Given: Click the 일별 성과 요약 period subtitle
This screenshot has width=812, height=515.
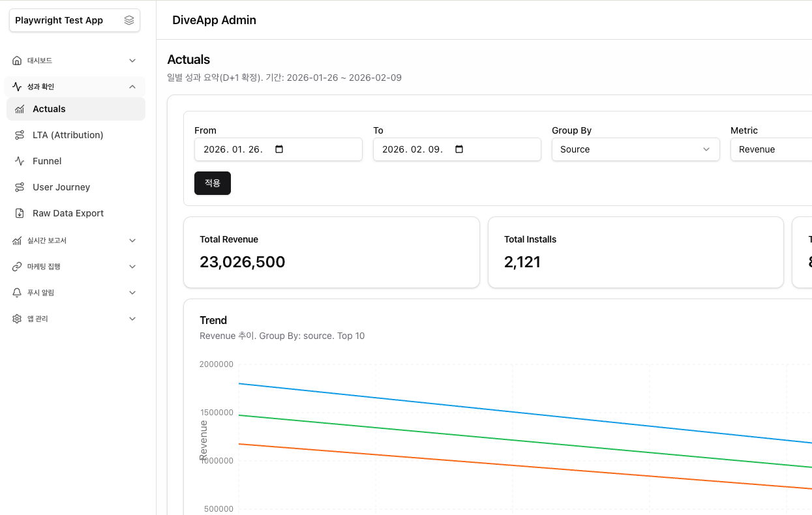Looking at the screenshot, I should [284, 78].
